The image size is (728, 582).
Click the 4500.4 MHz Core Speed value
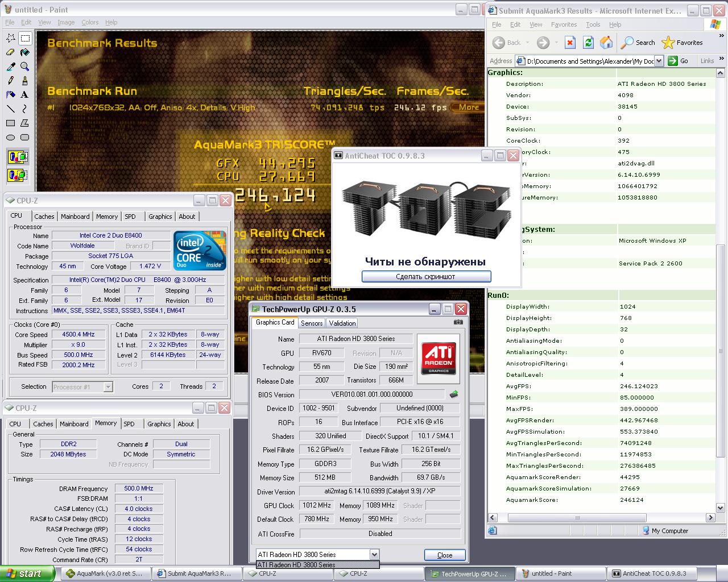click(79, 335)
